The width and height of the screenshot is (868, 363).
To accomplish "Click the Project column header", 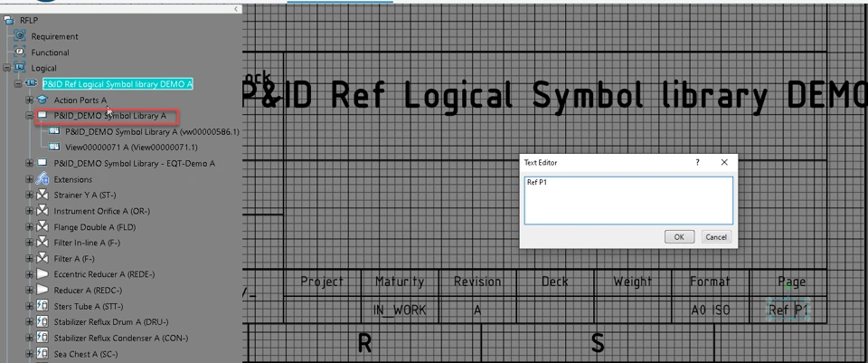I will click(322, 282).
